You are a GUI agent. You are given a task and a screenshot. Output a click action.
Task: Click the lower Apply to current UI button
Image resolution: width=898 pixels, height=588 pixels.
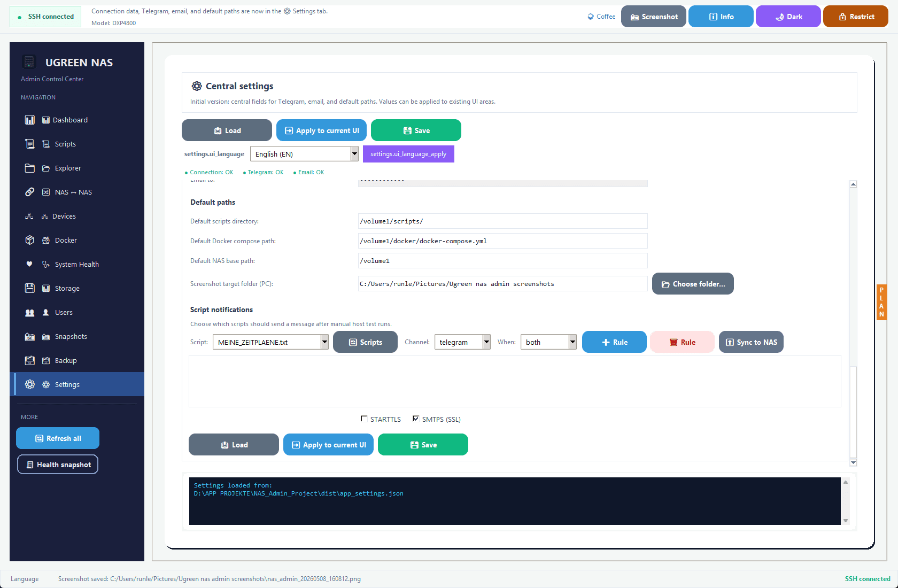[329, 445]
